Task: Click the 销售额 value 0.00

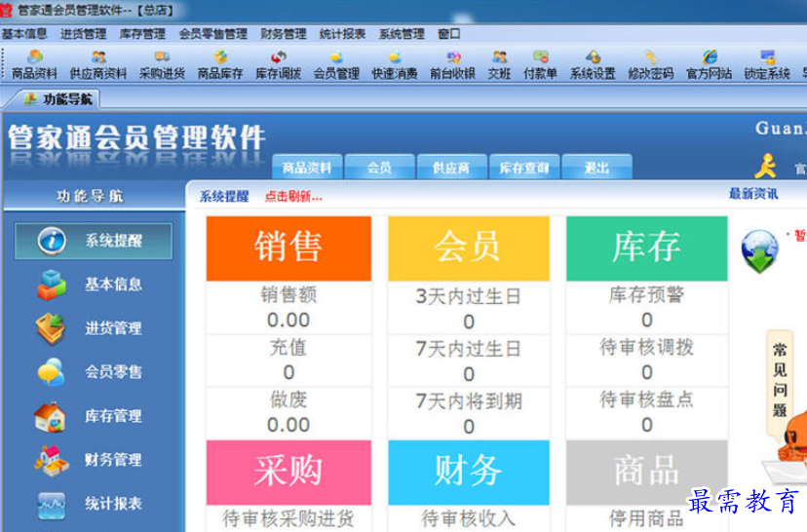Action: (288, 321)
